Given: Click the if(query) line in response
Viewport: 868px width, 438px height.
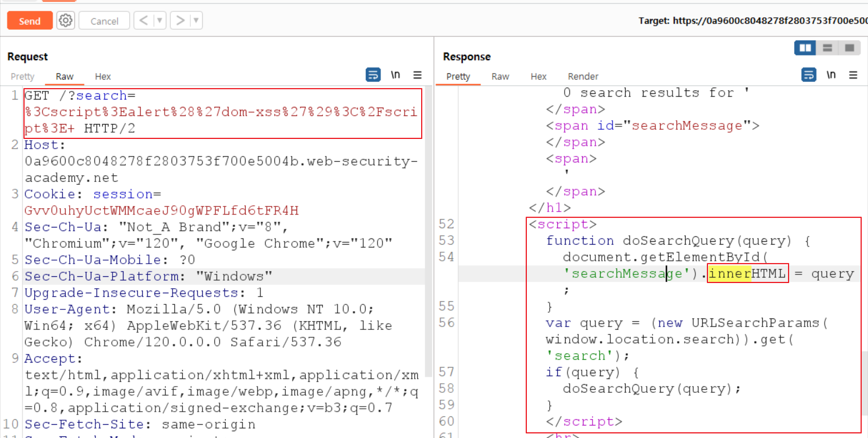Looking at the screenshot, I should pos(592,372).
